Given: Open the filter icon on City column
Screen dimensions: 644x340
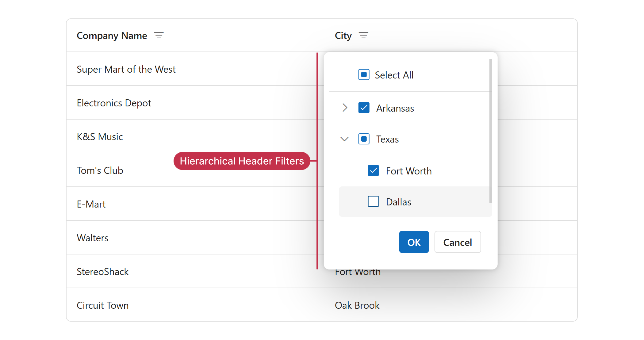Looking at the screenshot, I should point(363,35).
